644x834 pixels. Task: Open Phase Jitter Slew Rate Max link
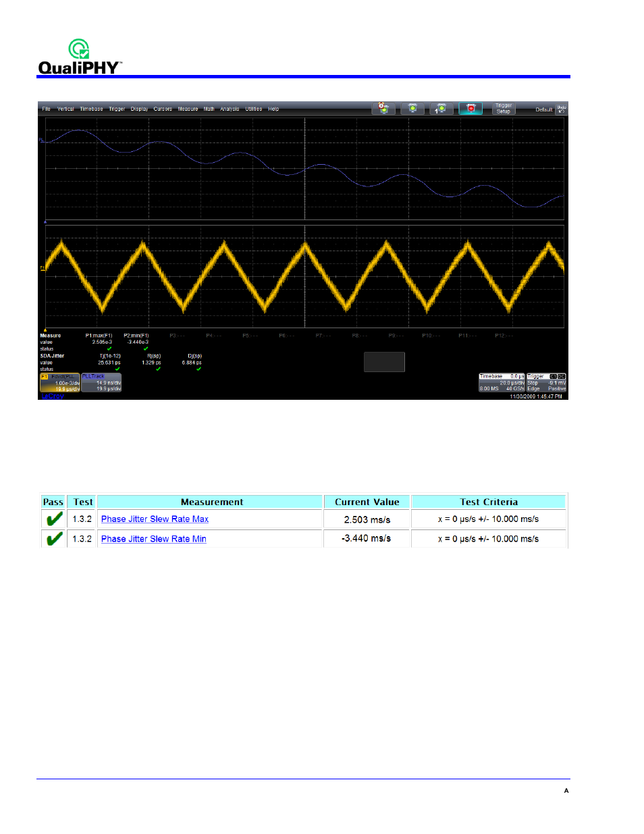coord(155,519)
